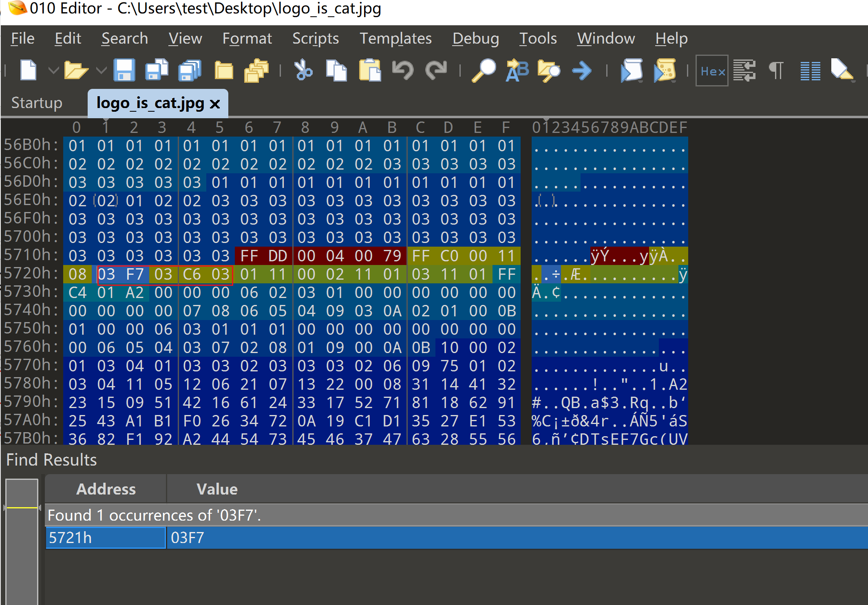Screen dimensions: 868x605
Task: Click the Address column header
Action: point(106,489)
